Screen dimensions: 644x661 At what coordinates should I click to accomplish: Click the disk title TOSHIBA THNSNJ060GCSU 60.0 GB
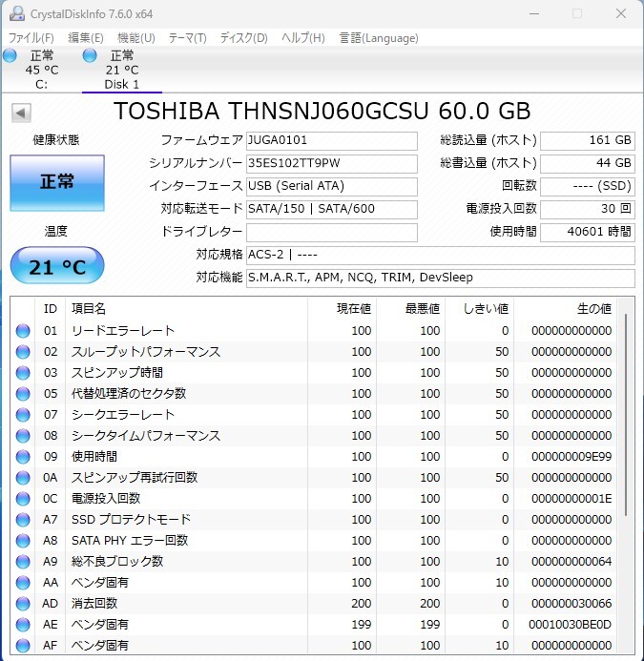click(x=322, y=112)
